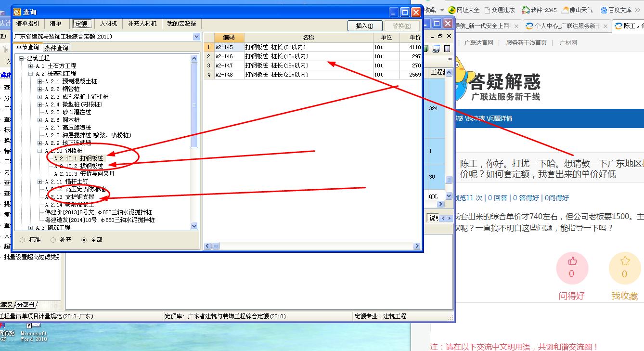
Task: Expand A.2.6 圆木桩 node
Action: (x=40, y=120)
